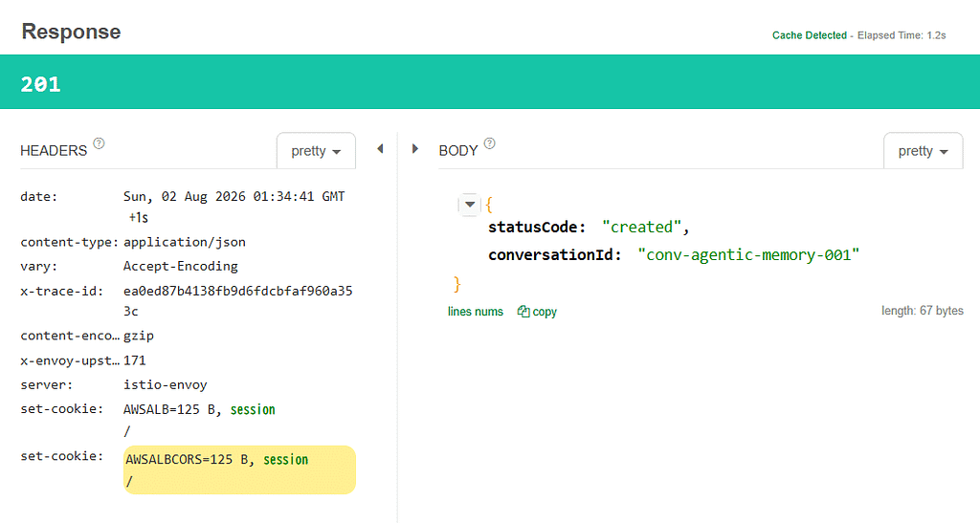The height and width of the screenshot is (523, 980).
Task: Click the x-trace-id header value
Action: tap(238, 301)
